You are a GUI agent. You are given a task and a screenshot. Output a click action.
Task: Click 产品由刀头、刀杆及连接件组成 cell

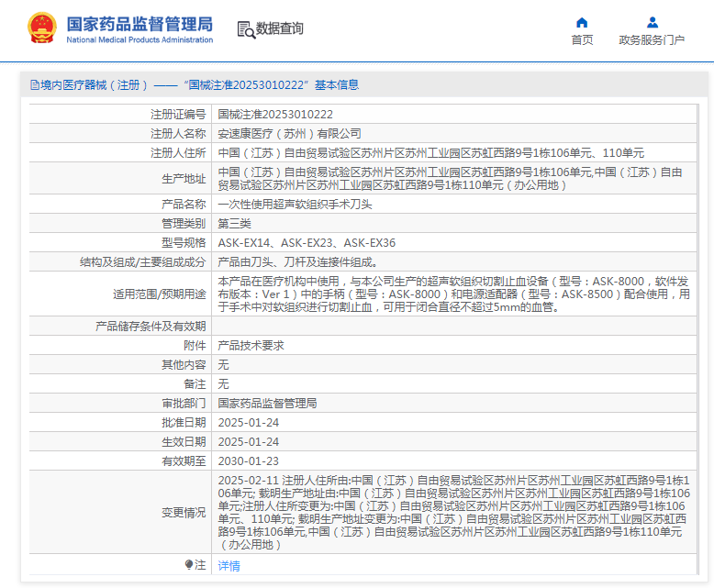[x=297, y=261]
